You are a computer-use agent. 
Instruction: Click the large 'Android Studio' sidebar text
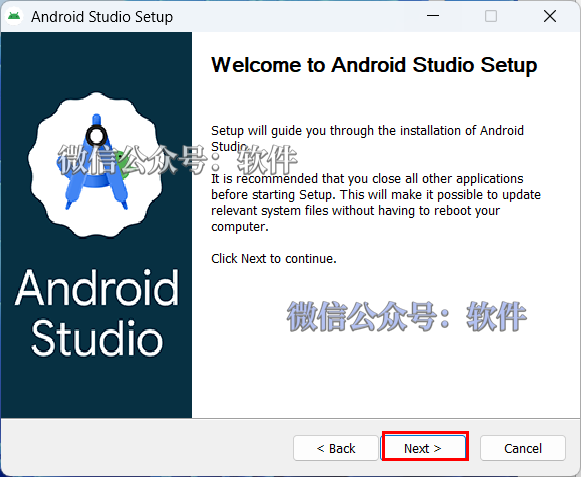coord(97,312)
